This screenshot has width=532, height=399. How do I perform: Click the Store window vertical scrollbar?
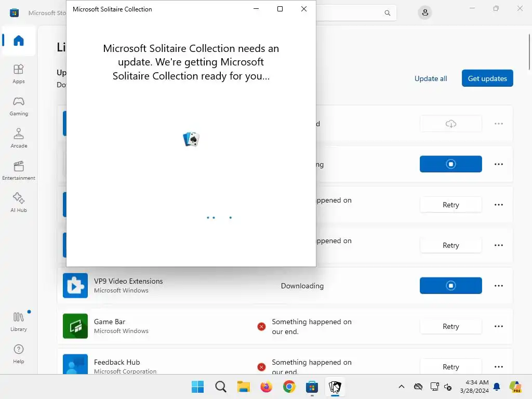[x=529, y=52]
